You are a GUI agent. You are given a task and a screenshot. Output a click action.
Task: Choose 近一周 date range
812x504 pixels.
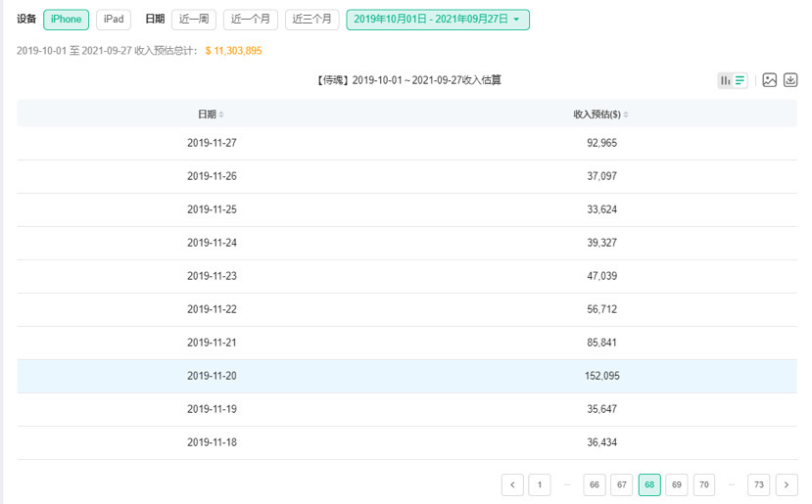click(x=194, y=20)
